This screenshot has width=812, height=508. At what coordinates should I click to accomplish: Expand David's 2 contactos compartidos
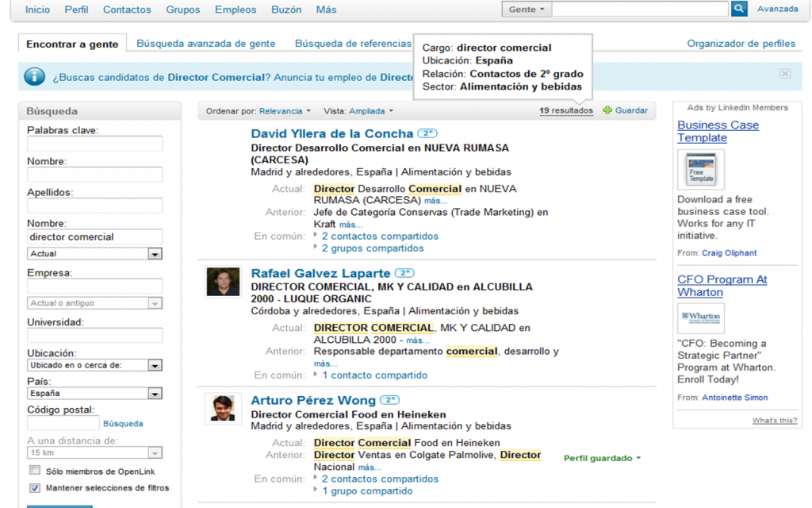coord(380,236)
